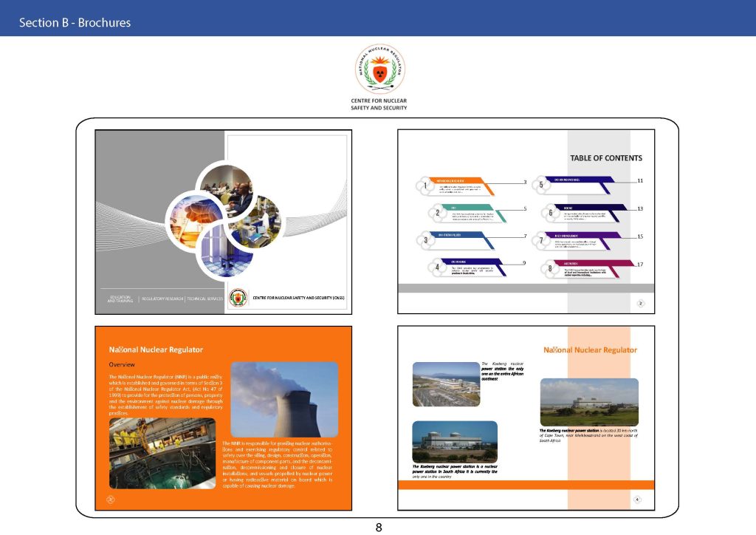This screenshot has height=535, width=756.
Task: Select the number 1 badge in table of contents
Action: (427, 186)
